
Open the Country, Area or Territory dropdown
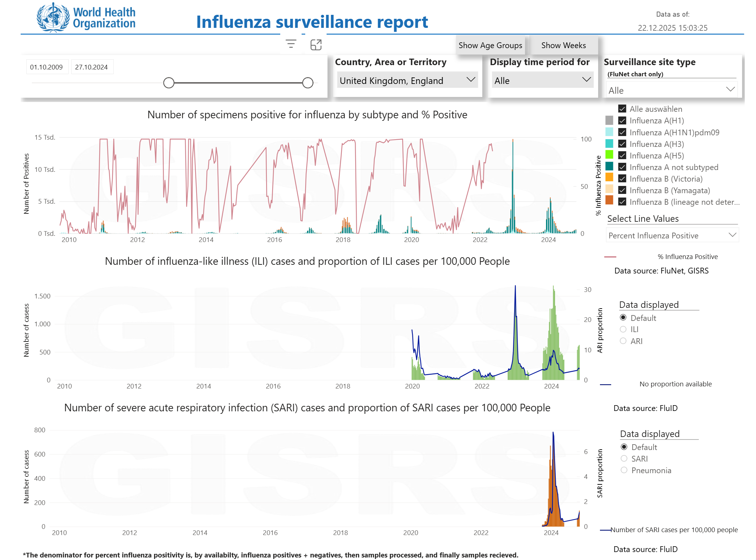(407, 80)
